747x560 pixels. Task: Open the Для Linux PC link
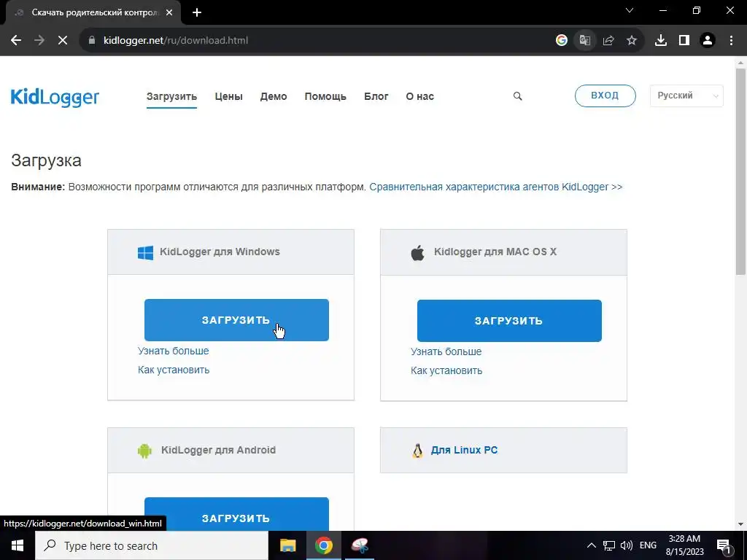(464, 450)
